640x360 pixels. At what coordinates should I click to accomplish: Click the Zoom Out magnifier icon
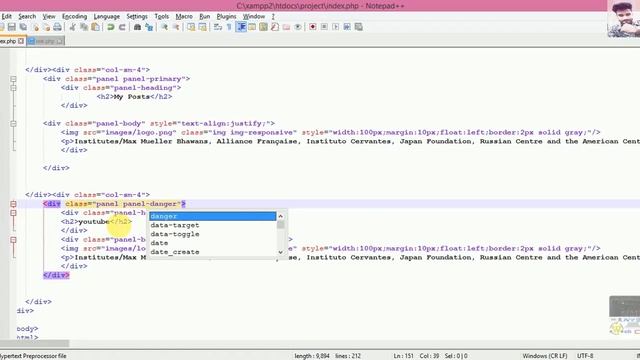coord(176,27)
